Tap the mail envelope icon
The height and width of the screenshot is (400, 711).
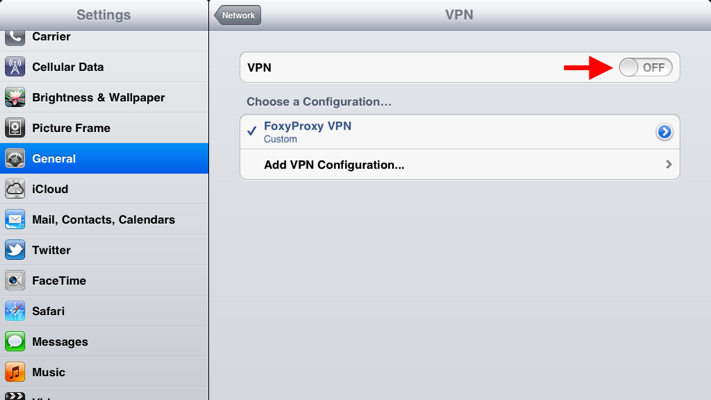(x=15, y=220)
